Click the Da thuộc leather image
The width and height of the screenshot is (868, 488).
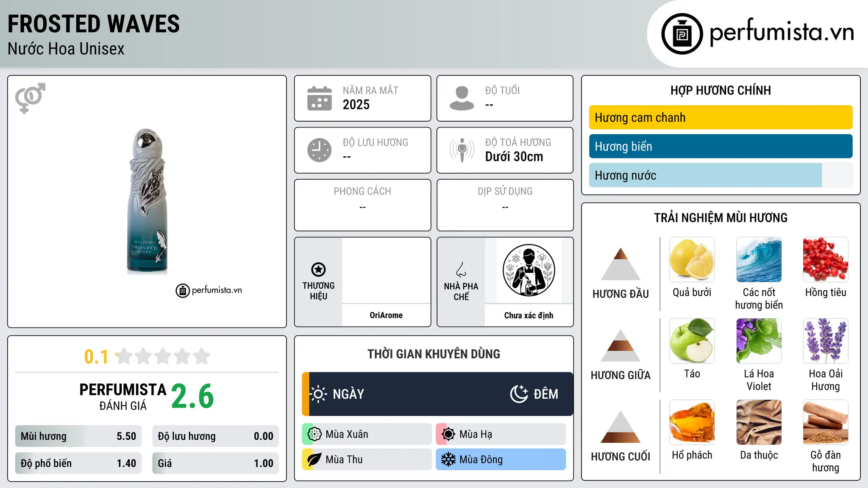pyautogui.click(x=759, y=422)
